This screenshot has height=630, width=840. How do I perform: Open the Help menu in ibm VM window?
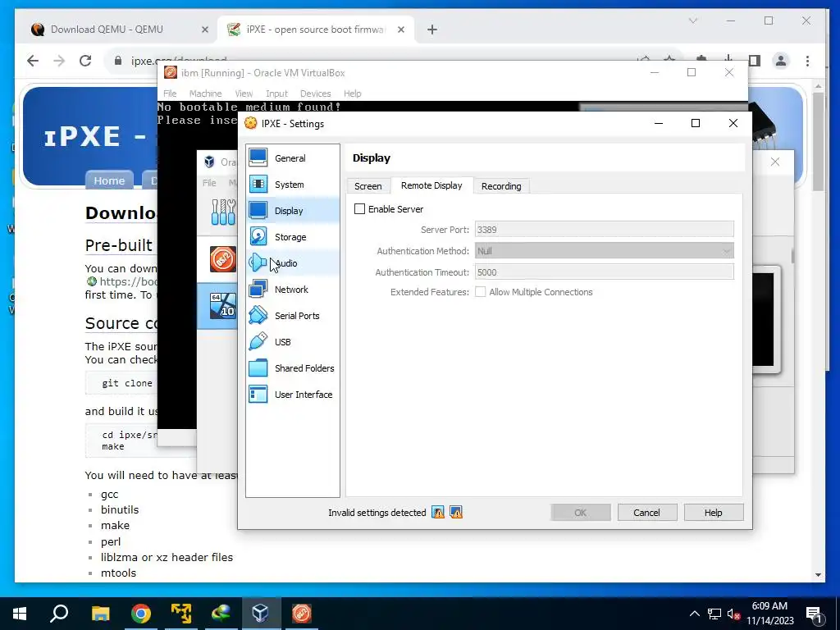353,94
